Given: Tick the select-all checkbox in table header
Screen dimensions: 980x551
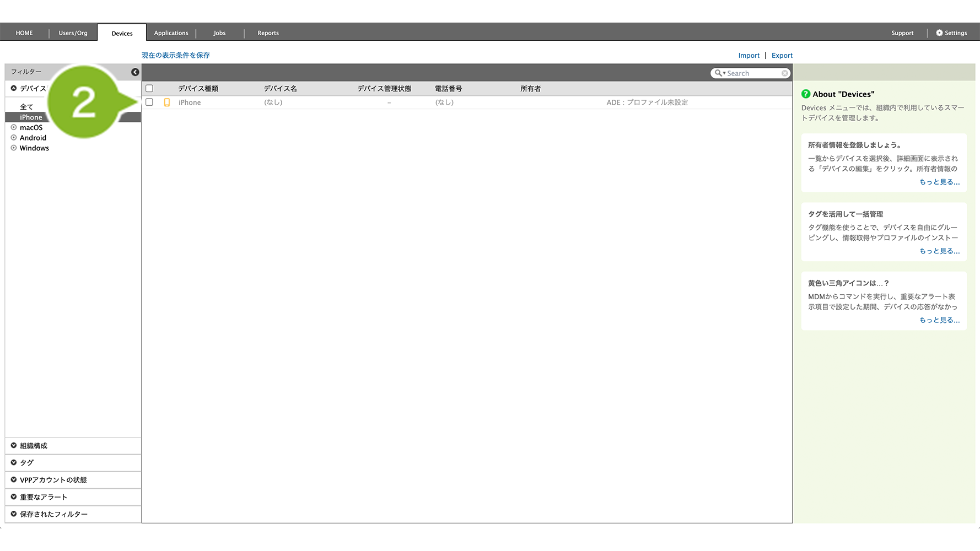Looking at the screenshot, I should pos(149,89).
